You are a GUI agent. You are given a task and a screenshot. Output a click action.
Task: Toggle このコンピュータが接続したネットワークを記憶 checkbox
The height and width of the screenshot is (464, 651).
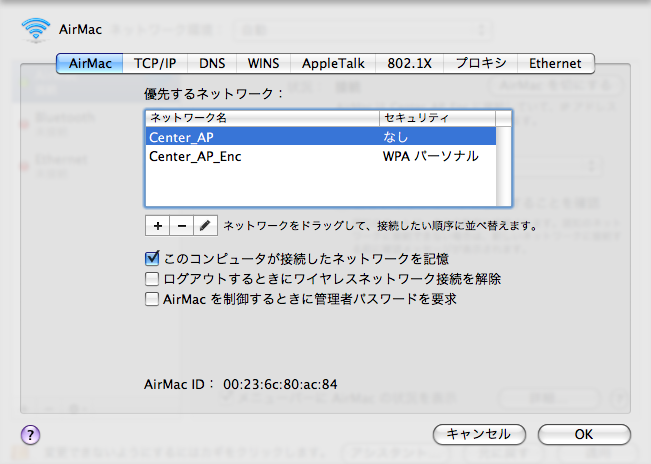tap(152, 259)
